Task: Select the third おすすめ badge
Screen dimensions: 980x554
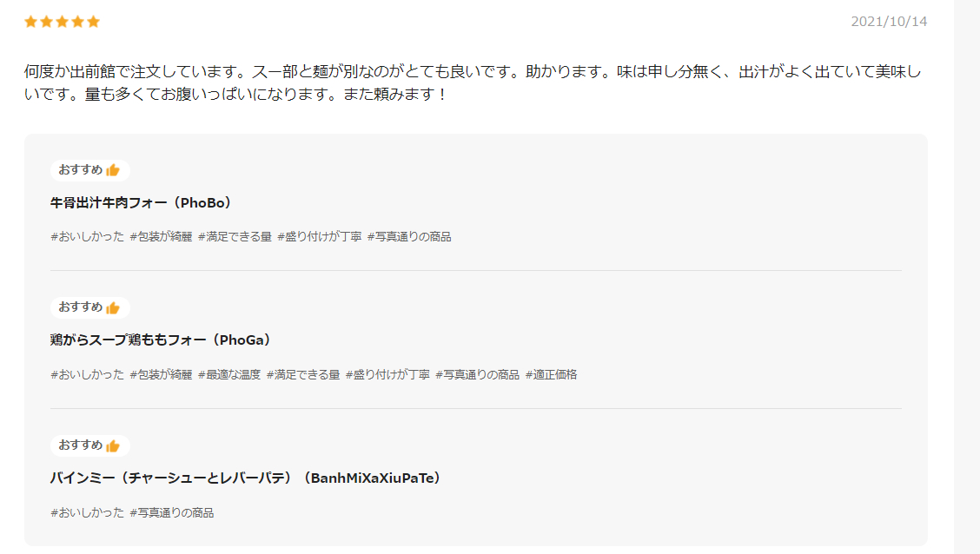Action: coord(90,445)
